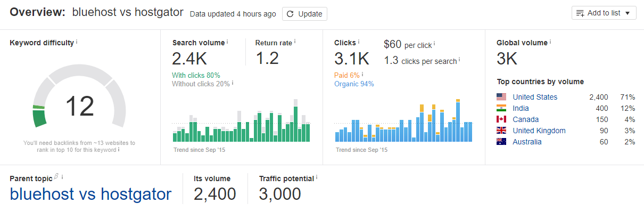Click the 3.1K clicks value

pyautogui.click(x=352, y=58)
